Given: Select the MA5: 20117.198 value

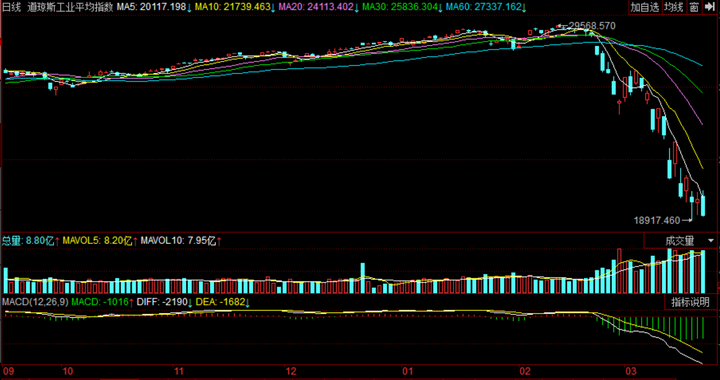Looking at the screenshot, I should point(151,7).
